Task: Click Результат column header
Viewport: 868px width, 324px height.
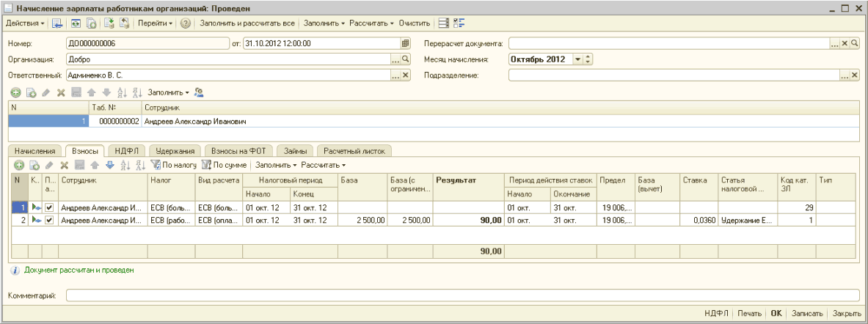Action: point(468,187)
